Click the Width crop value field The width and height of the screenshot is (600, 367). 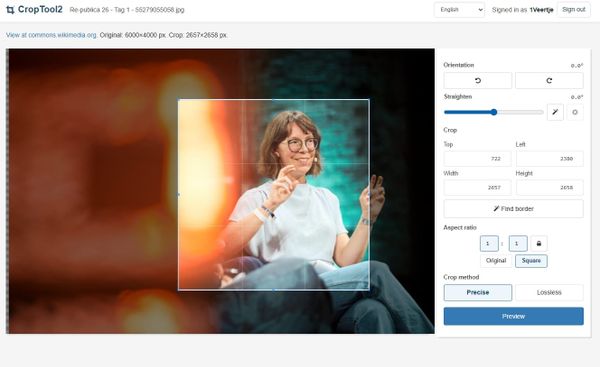click(478, 188)
